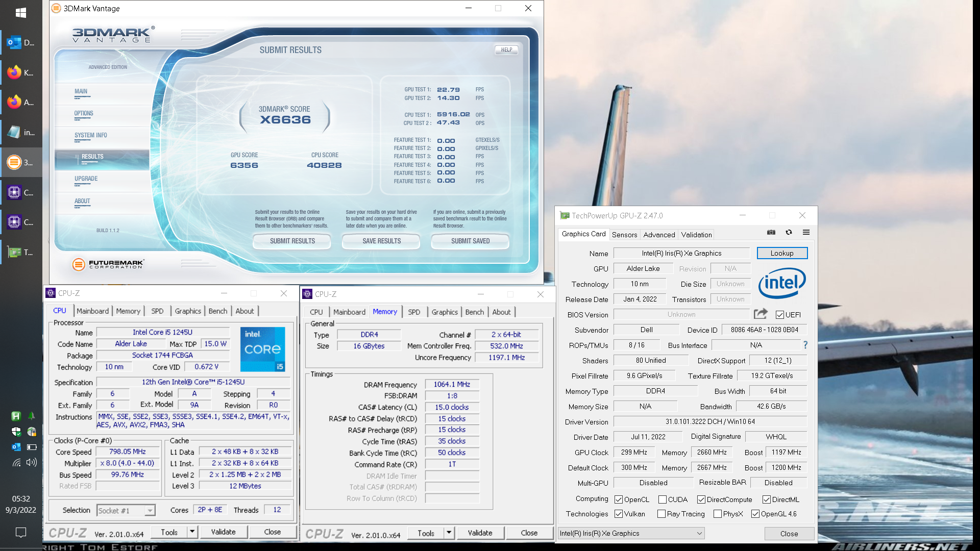
Task: Open Outlook from the taskbar
Action: (21, 43)
